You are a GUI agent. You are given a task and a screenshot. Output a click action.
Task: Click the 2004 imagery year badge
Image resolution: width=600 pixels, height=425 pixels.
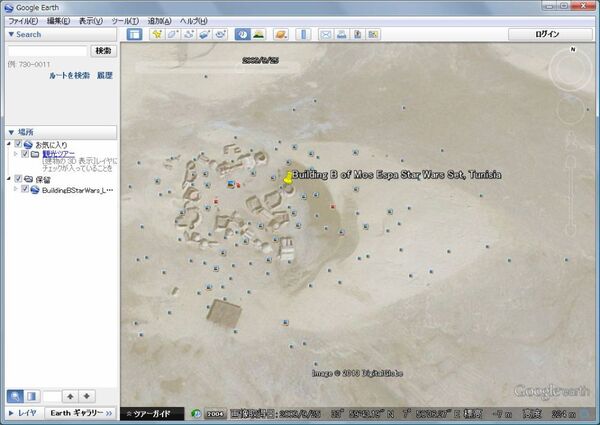(215, 414)
